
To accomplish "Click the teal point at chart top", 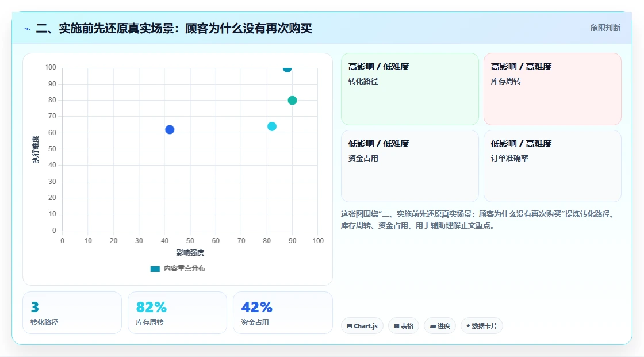I will (287, 68).
